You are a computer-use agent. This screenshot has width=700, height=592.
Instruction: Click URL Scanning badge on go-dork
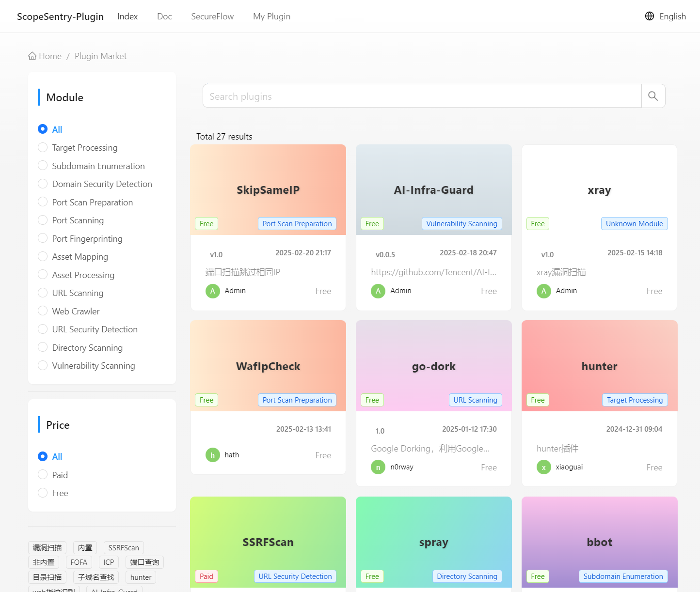tap(475, 400)
